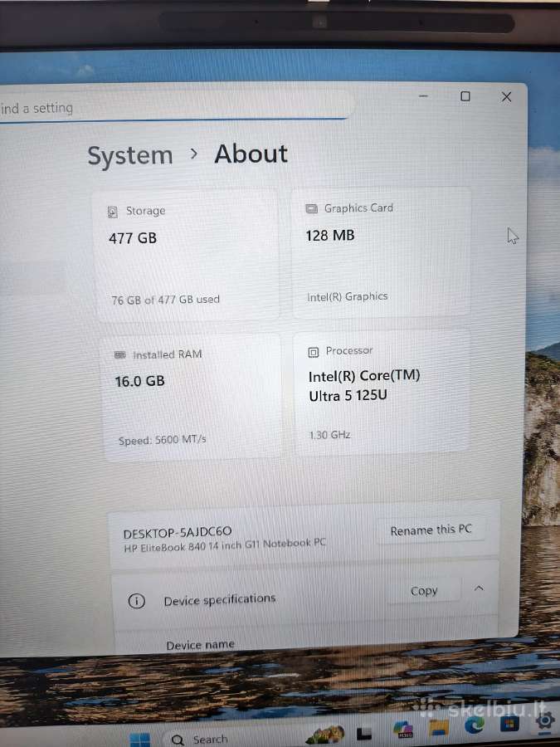The height and width of the screenshot is (747, 560).
Task: Click the Installed RAM chip icon
Action: pyautogui.click(x=120, y=355)
